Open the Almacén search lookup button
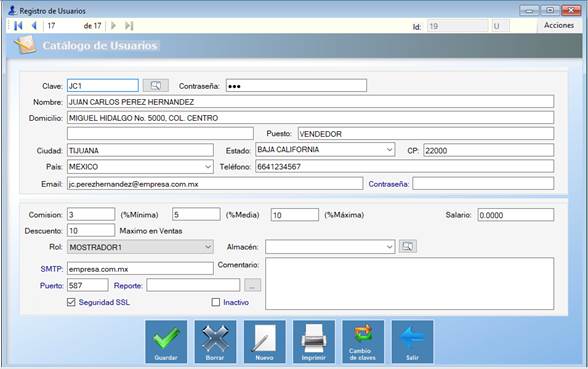Image resolution: width=588 pixels, height=369 pixels. coord(408,246)
